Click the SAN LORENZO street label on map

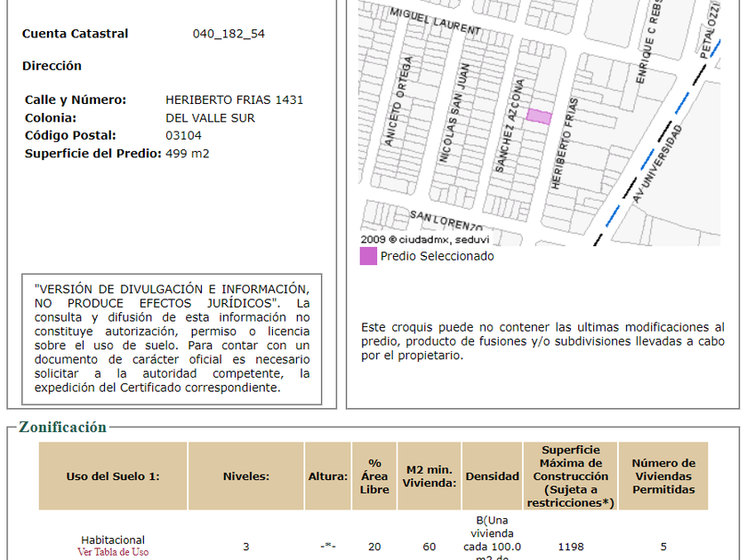click(x=446, y=220)
